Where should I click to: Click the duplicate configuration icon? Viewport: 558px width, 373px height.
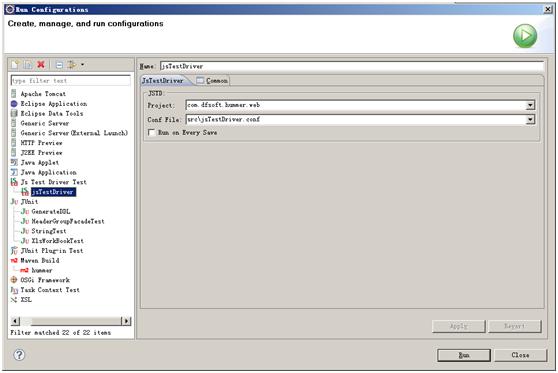tap(28, 64)
